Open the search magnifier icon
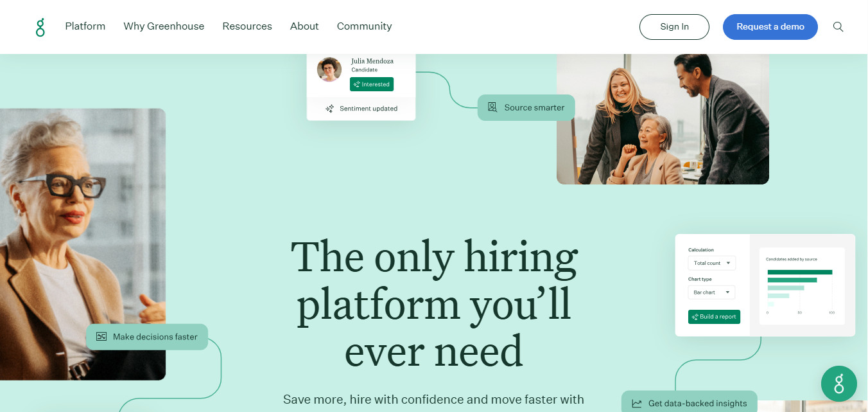This screenshot has width=868, height=412. click(x=838, y=27)
